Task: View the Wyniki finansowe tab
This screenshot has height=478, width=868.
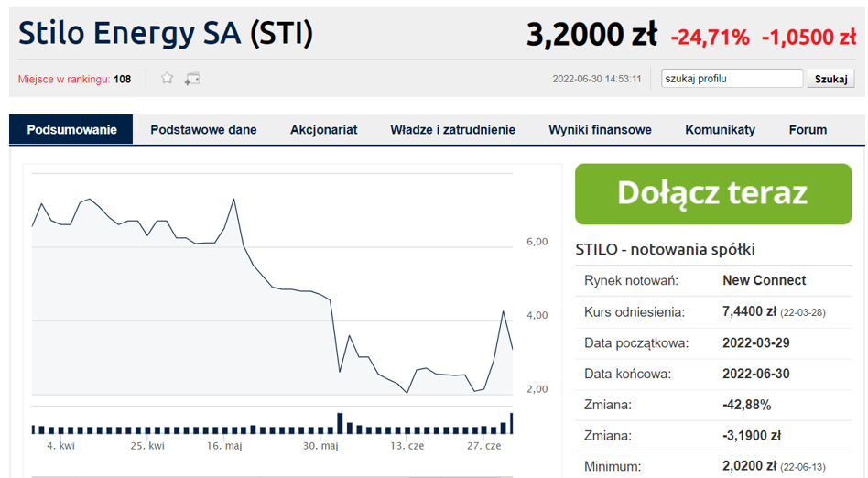Action: (x=600, y=130)
